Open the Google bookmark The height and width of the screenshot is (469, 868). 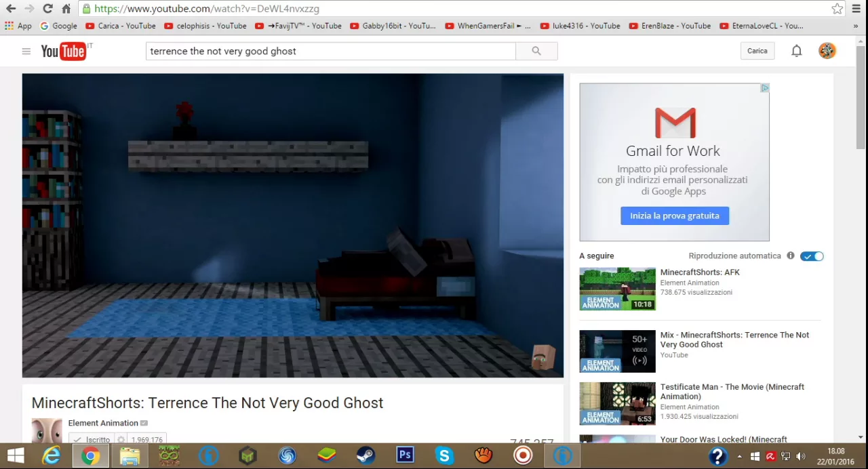click(58, 26)
